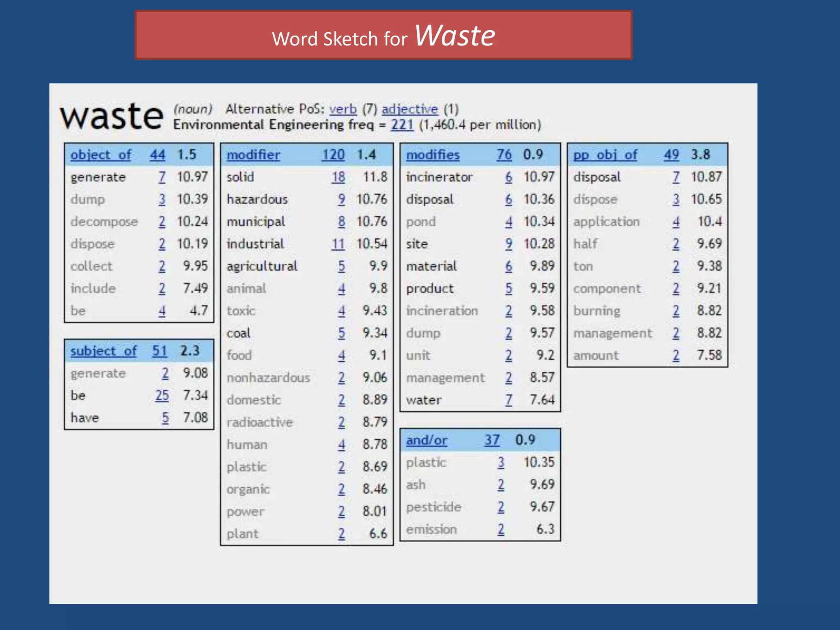The height and width of the screenshot is (630, 840).
Task: Click count 2 for decompose row
Action: pyautogui.click(x=162, y=221)
